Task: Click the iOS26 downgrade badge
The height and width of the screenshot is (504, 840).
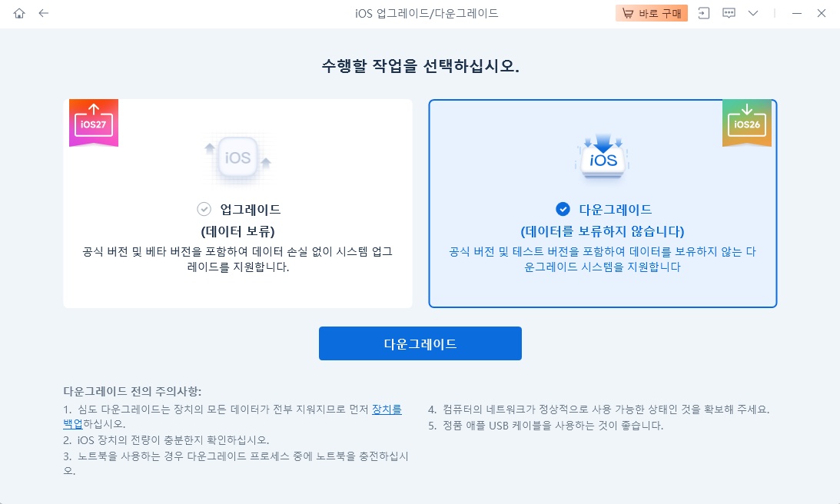Action: pos(747,122)
